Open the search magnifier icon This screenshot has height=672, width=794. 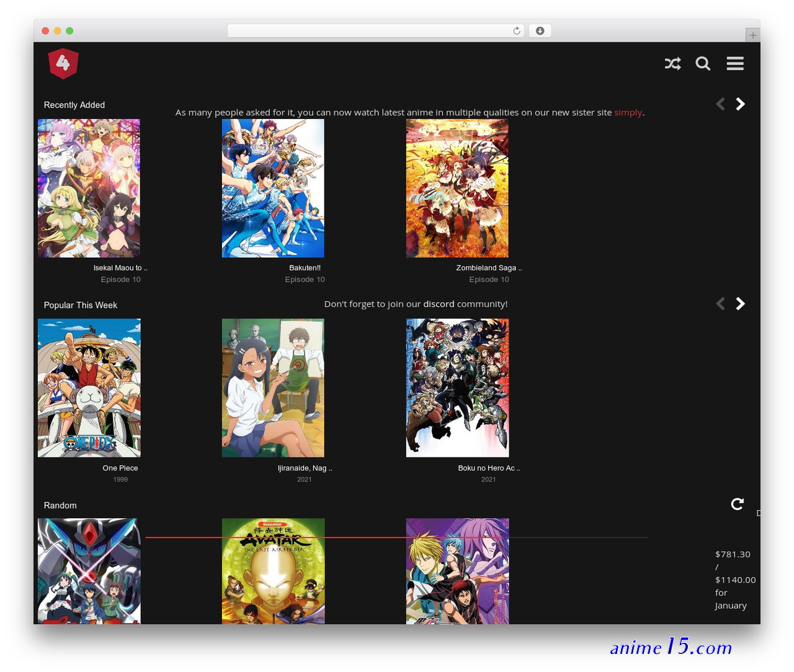coord(703,63)
